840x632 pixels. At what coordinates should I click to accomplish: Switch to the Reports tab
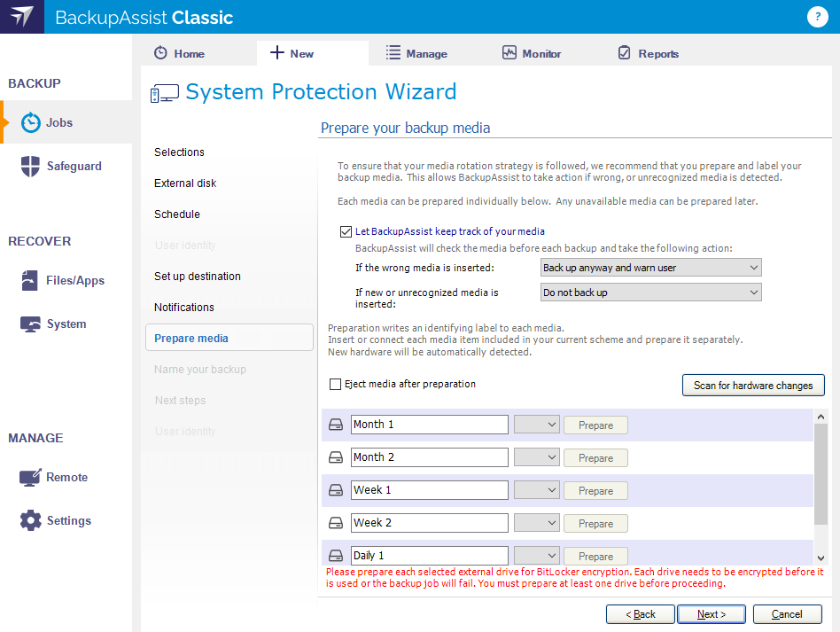tap(658, 53)
